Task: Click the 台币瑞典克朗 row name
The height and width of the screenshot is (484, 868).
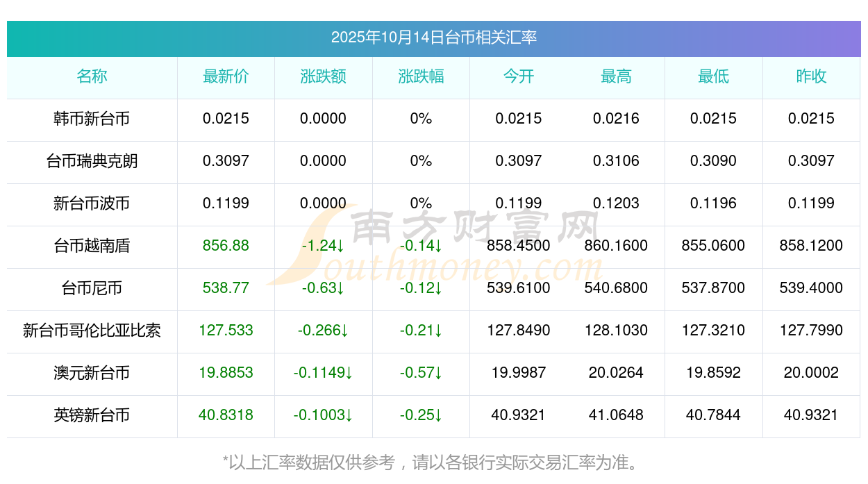Action: (92, 161)
